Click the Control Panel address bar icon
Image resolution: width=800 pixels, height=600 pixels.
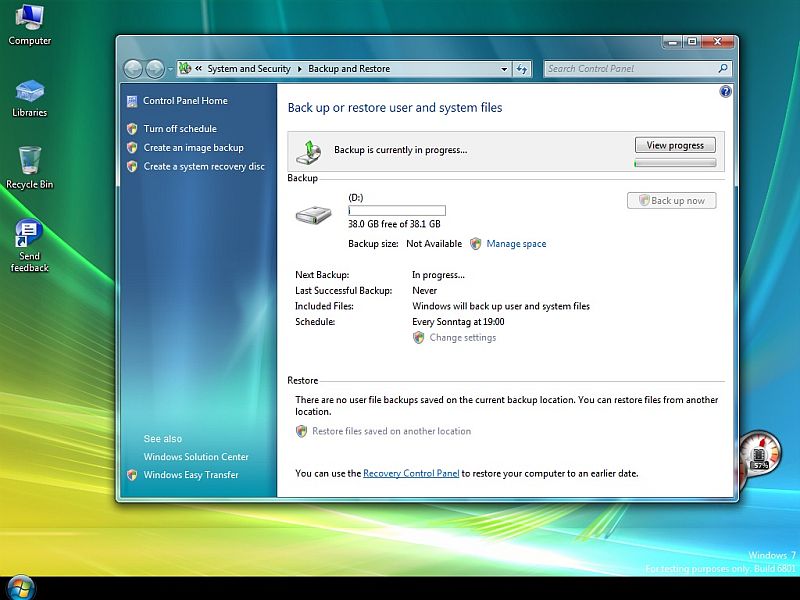pyautogui.click(x=185, y=68)
